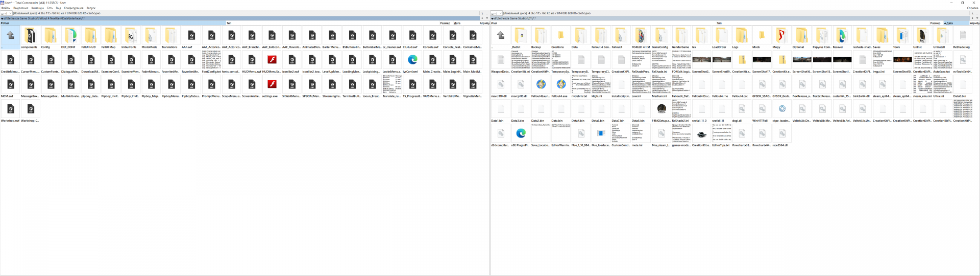Open the left panel drive dropdown
This screenshot has height=276, width=980.
[x=6, y=13]
